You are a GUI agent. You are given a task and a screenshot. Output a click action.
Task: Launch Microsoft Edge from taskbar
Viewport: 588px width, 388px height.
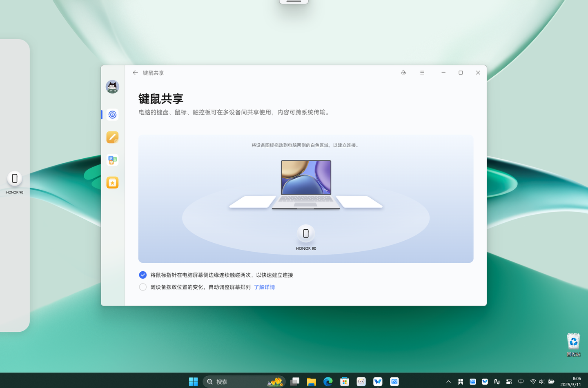328,381
